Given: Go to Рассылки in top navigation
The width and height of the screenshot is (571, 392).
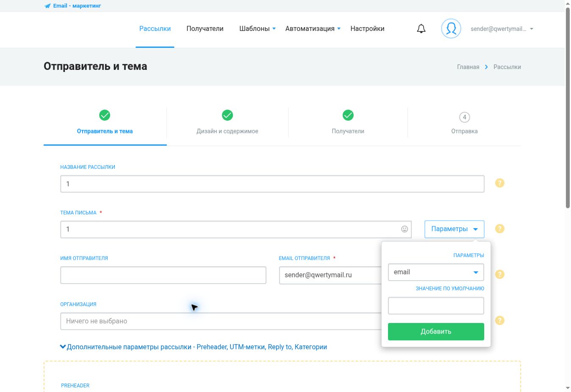Looking at the screenshot, I should click(155, 29).
